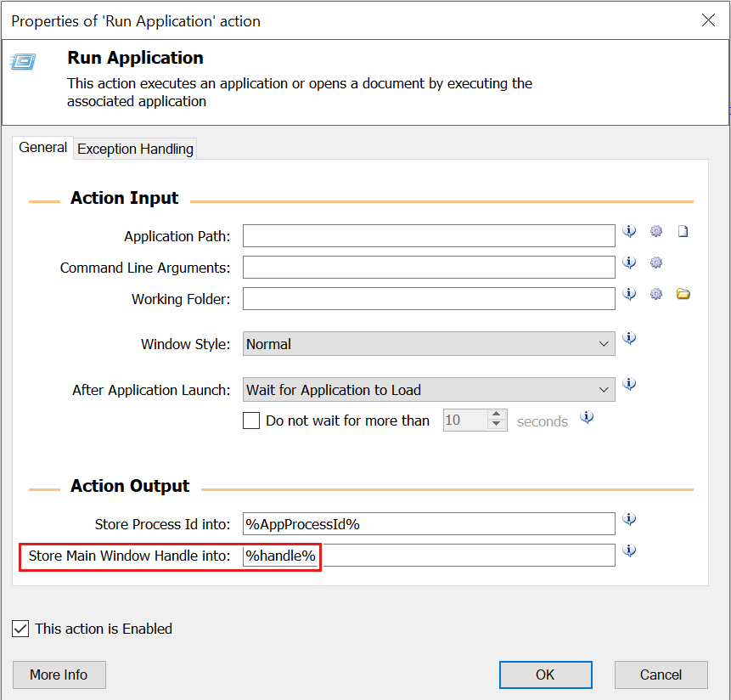
Task: Click the Cancel button
Action: coord(661,675)
